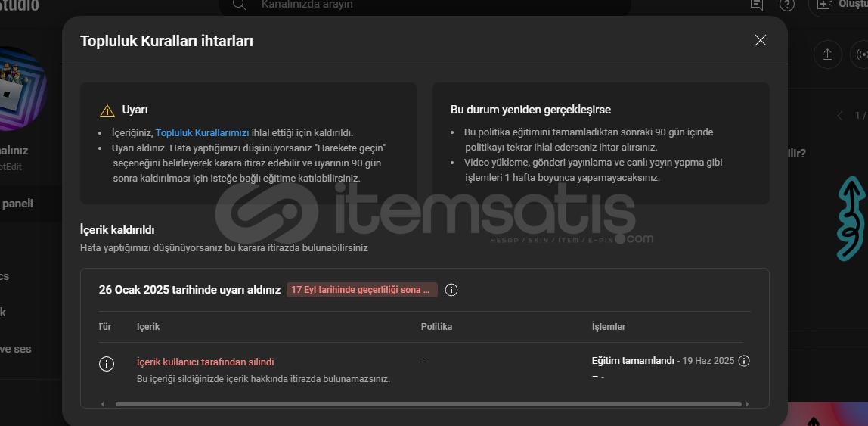The image size is (868, 426).
Task: Click the Politika column header
Action: (436, 327)
